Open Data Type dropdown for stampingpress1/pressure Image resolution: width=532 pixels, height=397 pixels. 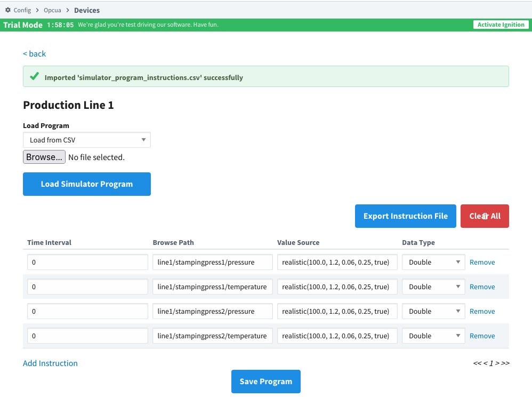[x=433, y=262]
